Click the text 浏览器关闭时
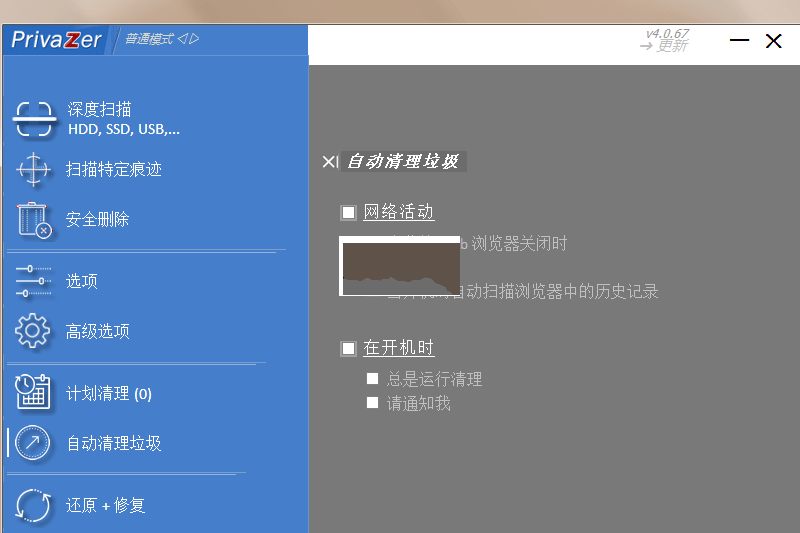Screen dimensions: 800x533 pos(519,243)
